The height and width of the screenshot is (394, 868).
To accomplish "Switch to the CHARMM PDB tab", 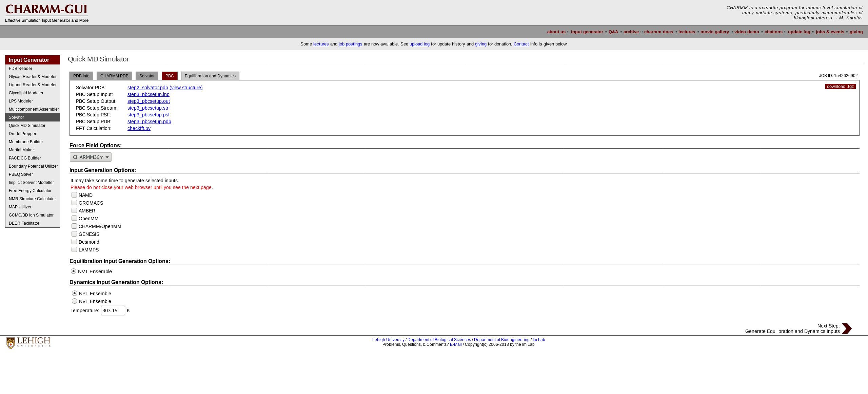I will (x=114, y=76).
